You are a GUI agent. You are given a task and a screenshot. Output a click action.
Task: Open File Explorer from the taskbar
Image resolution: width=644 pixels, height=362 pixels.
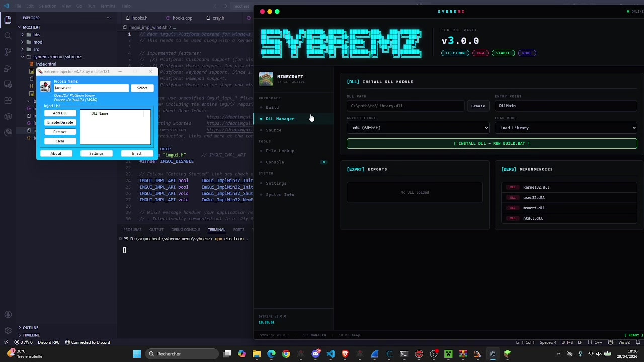257,354
